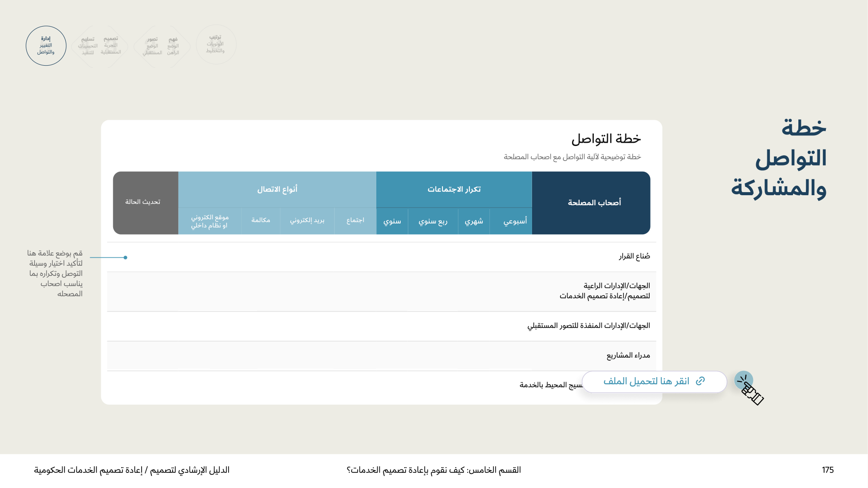Viewport: 868px width, 488px height.
Task: Click the الجهات/الإدارات المنفذة للتصور المستقبلي row label
Action: (x=588, y=326)
